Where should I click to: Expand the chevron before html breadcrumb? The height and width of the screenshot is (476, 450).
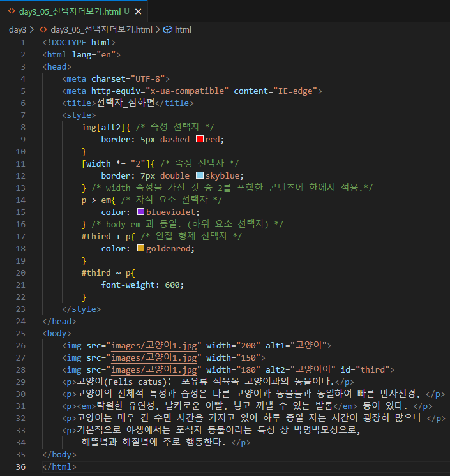(x=158, y=30)
